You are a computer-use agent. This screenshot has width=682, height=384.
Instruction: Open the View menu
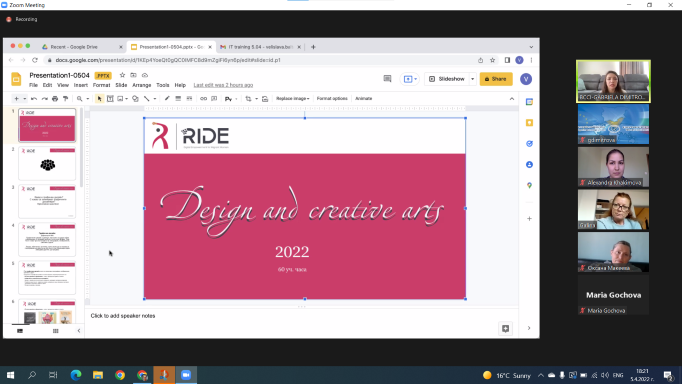63,85
